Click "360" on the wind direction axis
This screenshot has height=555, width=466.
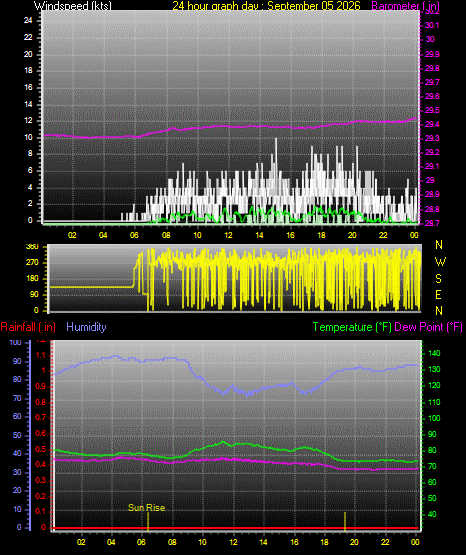(x=32, y=247)
